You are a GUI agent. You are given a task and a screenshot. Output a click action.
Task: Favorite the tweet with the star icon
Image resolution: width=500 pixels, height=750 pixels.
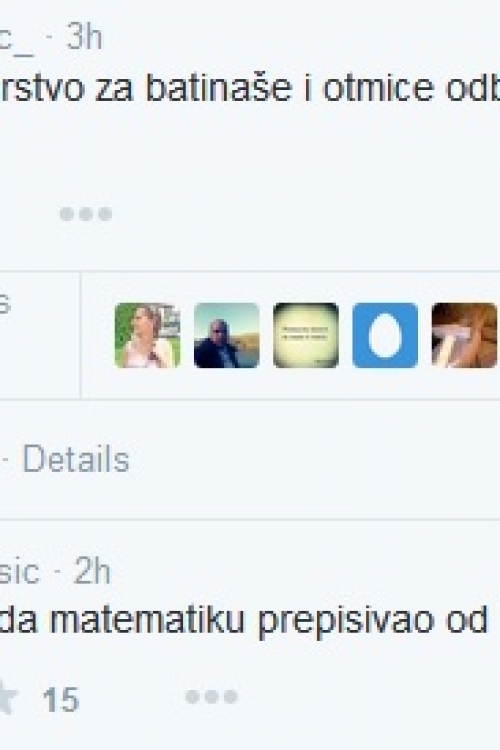(x=7, y=698)
